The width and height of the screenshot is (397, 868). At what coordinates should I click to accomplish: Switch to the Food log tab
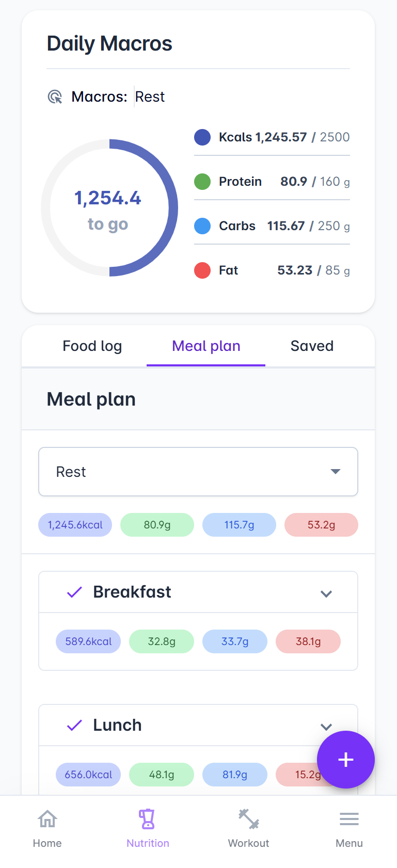[92, 346]
